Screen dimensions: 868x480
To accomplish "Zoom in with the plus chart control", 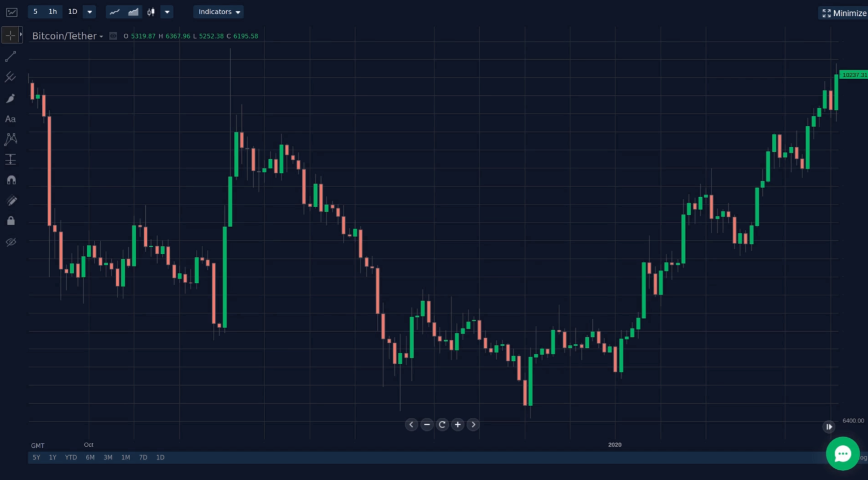I will [x=458, y=425].
